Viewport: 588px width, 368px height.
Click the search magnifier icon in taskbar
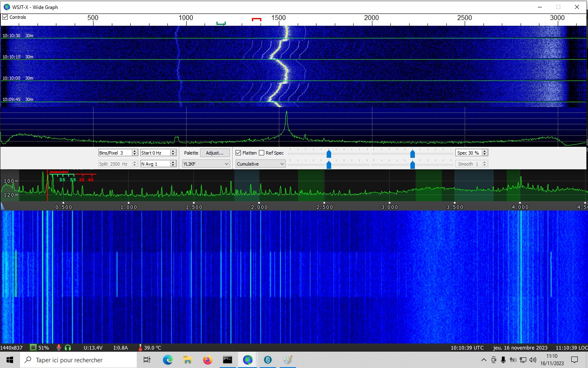(28, 360)
